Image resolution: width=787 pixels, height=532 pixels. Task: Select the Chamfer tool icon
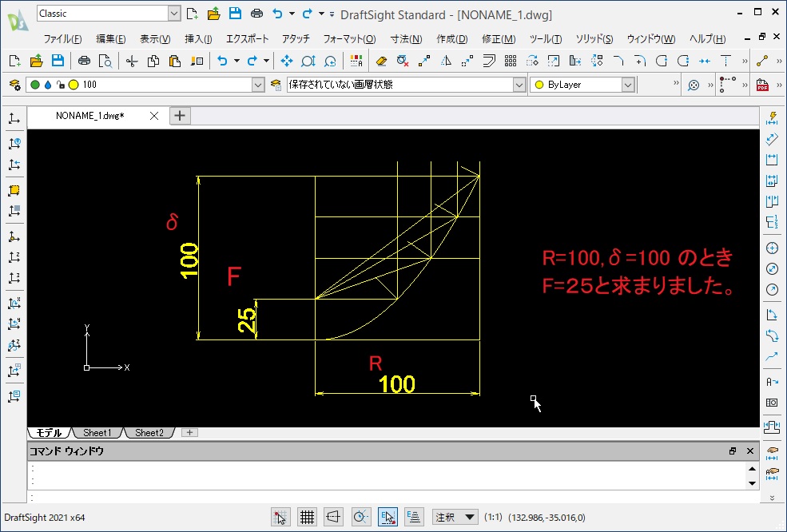pos(618,62)
